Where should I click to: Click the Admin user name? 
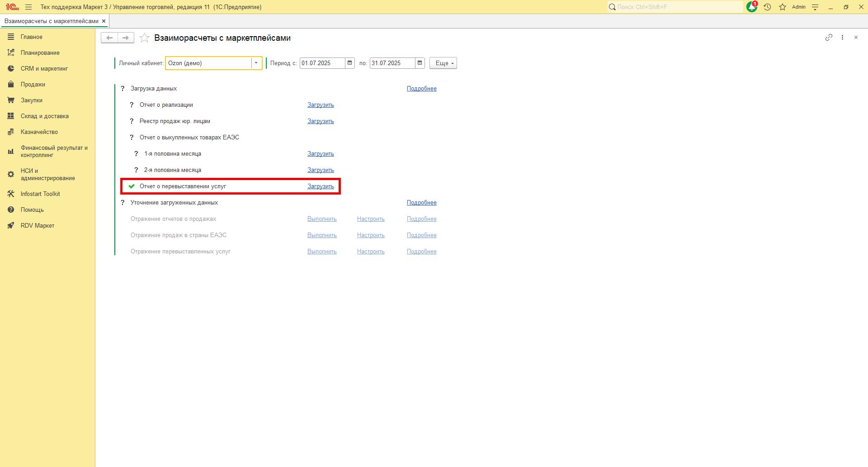tap(799, 7)
